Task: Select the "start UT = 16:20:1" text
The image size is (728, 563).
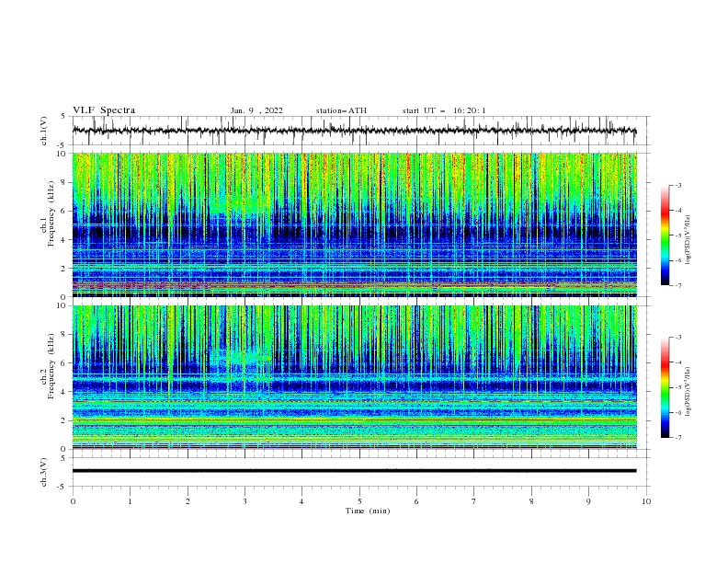Action: [443, 110]
